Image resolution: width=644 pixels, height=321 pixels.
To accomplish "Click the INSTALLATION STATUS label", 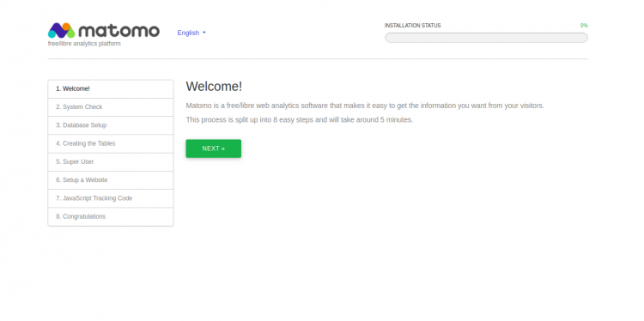I will coord(412,26).
